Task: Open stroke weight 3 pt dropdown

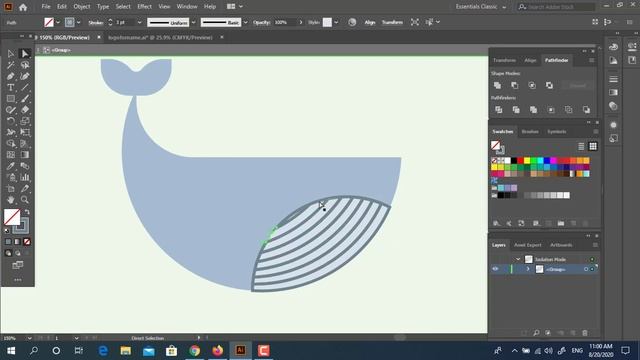Action: tap(140, 22)
